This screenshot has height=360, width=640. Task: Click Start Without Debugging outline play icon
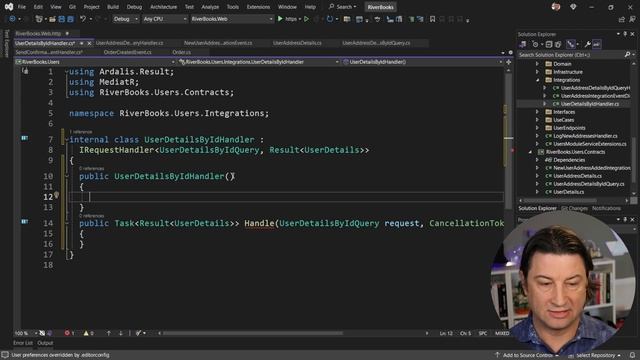click(306, 19)
